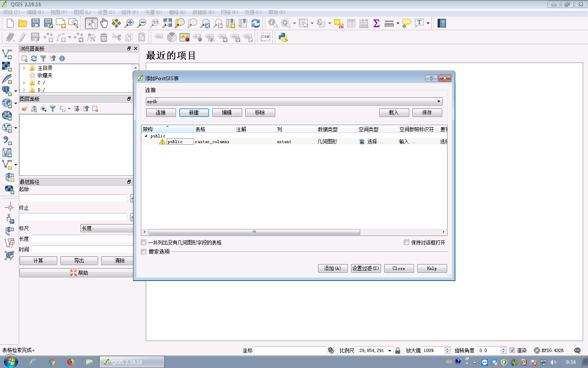Open the attribute table icon
Screen dimensions: 588x368
351,23
